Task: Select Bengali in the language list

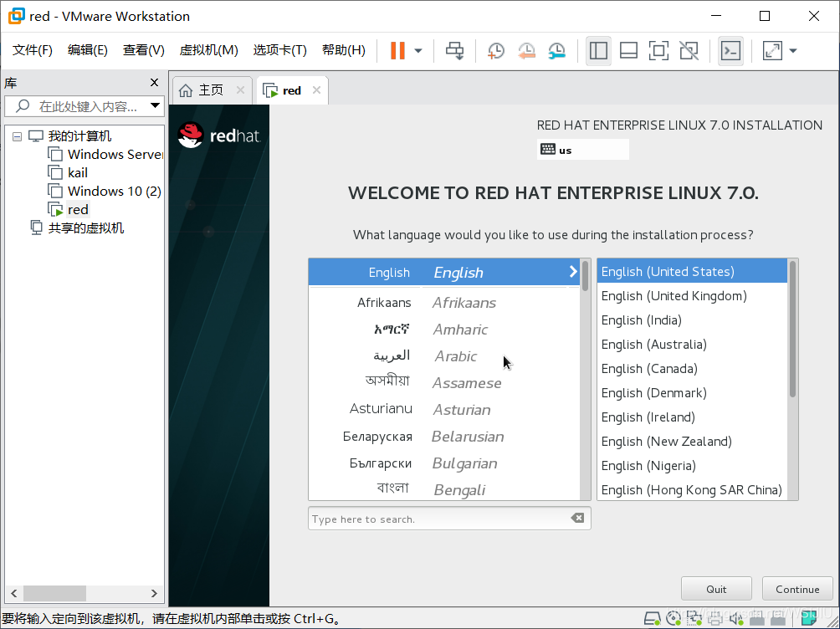Action: tap(444, 489)
